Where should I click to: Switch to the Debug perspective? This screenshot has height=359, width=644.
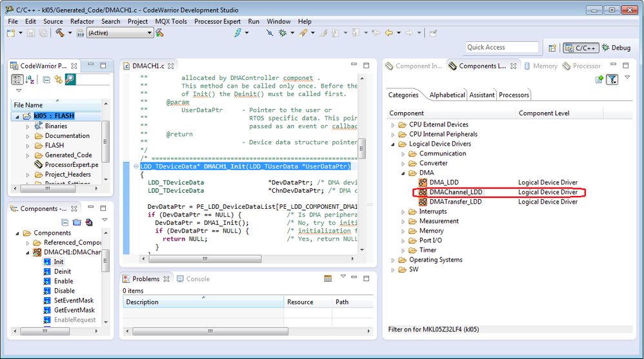(x=616, y=48)
